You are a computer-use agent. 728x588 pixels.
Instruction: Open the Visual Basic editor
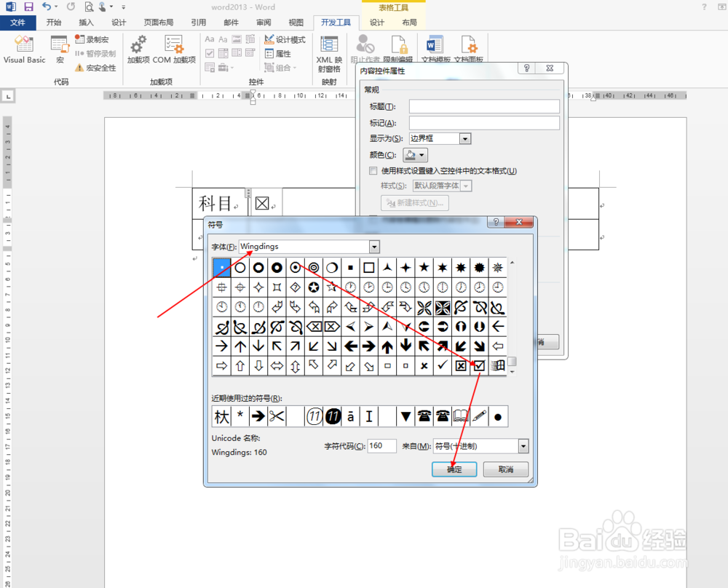point(24,49)
